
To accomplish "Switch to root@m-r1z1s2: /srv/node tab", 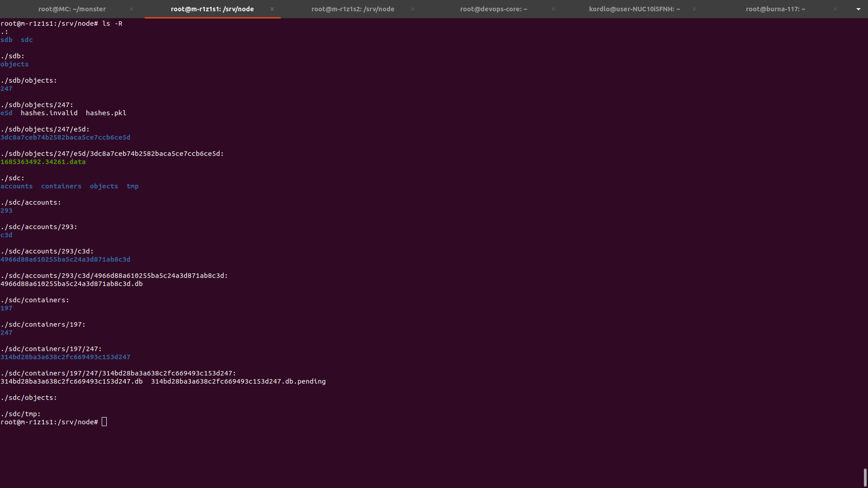I will click(x=353, y=9).
